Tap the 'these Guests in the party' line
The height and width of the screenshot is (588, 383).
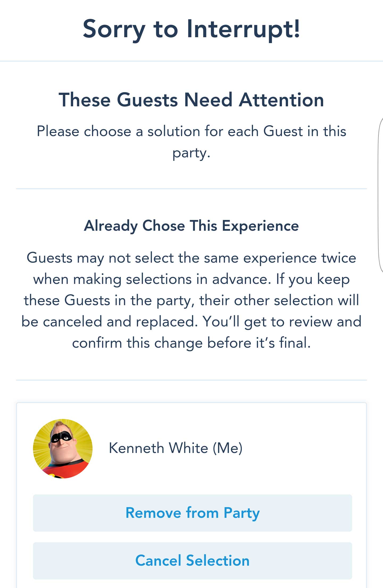coord(191,301)
